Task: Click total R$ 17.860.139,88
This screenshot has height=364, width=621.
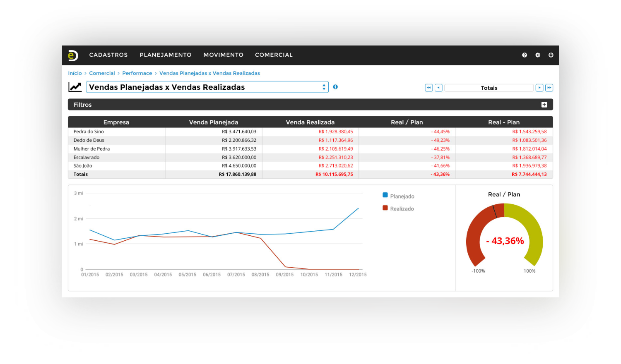Action: click(238, 174)
